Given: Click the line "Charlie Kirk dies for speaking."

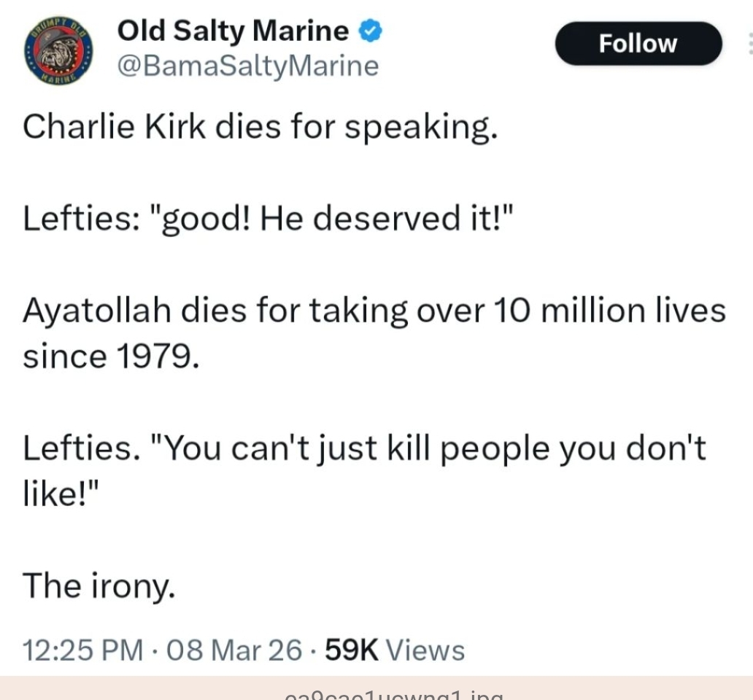Looking at the screenshot, I should pyautogui.click(x=260, y=127).
